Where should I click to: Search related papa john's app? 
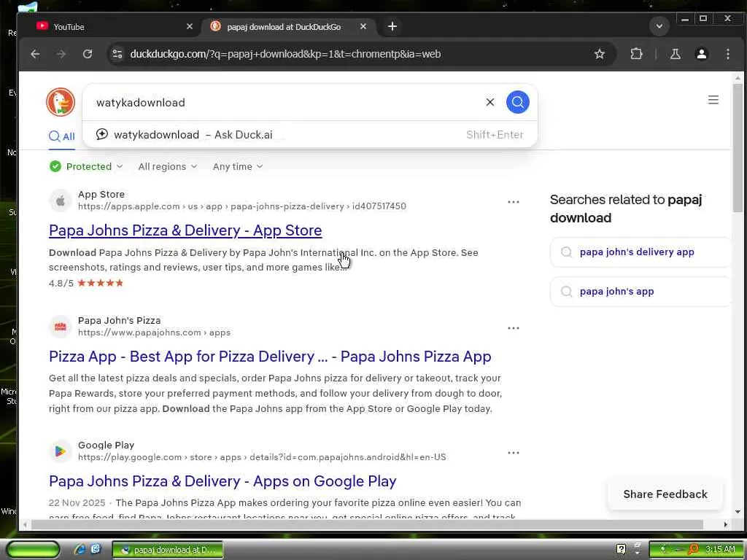click(x=640, y=292)
